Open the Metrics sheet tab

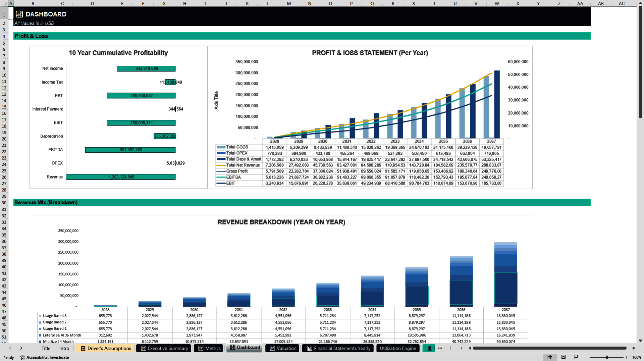[x=209, y=348]
